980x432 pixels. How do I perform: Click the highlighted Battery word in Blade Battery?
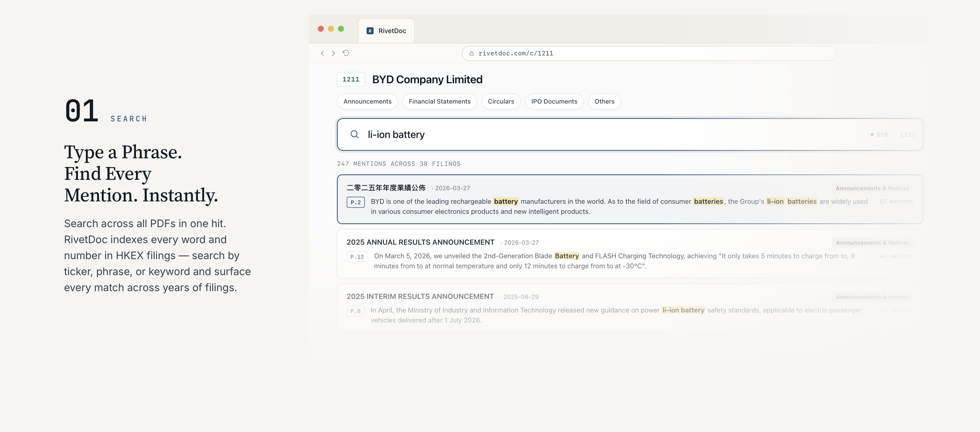coord(567,256)
